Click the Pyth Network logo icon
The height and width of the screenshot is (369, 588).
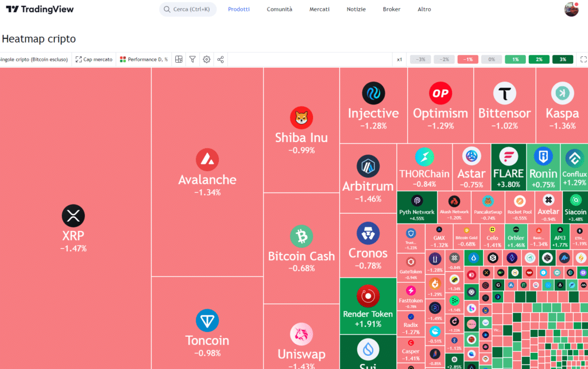pos(417,201)
